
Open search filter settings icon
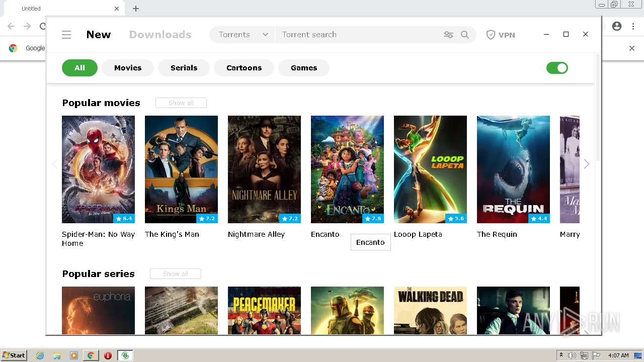(x=448, y=35)
